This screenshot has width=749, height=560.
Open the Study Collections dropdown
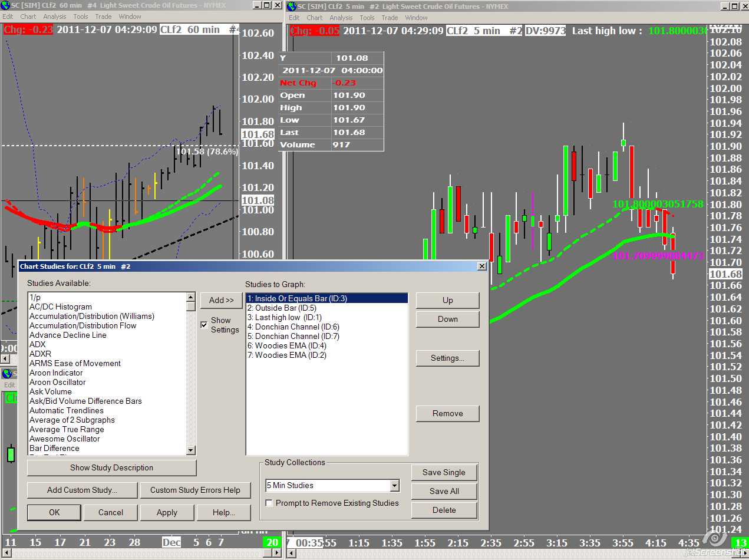[x=395, y=486]
